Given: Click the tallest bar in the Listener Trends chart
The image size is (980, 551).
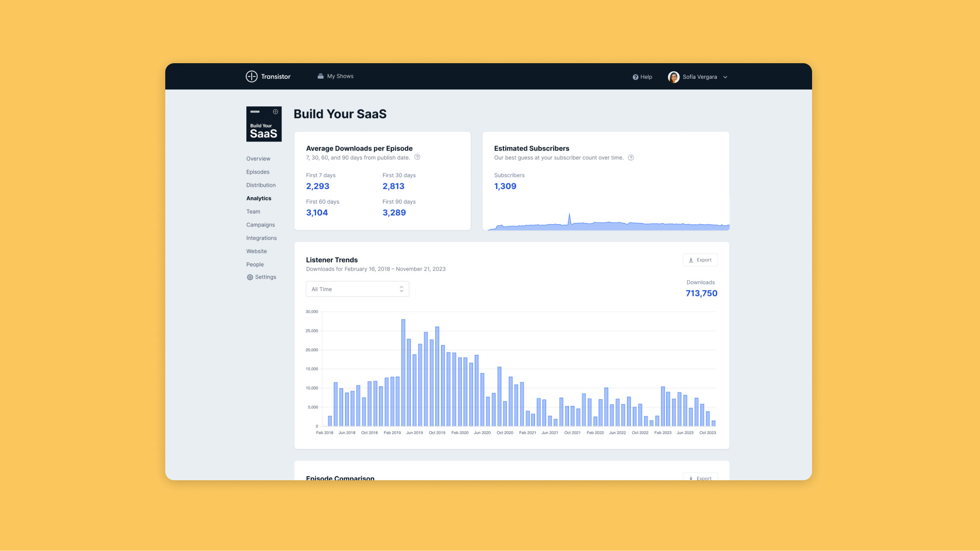Looking at the screenshot, I should [402, 369].
